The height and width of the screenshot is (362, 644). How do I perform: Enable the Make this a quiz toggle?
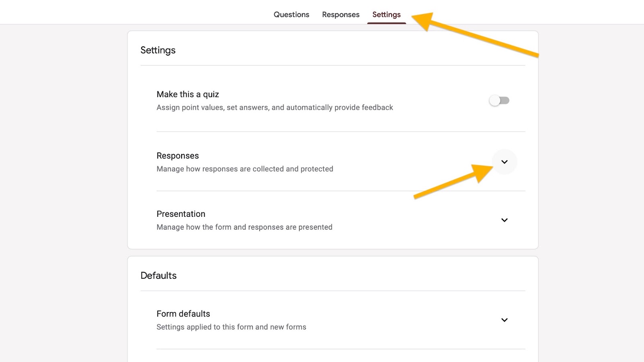[499, 101]
